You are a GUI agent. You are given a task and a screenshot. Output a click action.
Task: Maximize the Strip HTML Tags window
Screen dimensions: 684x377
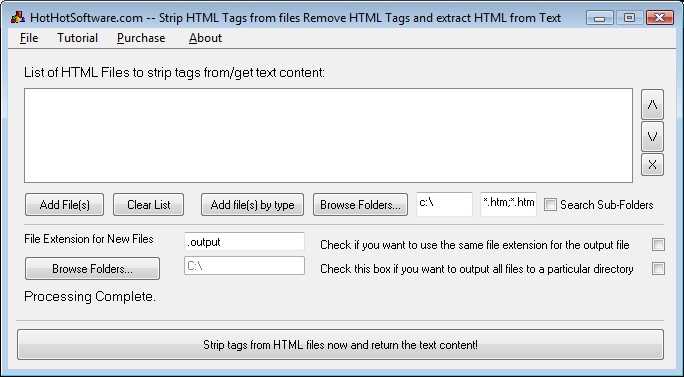click(x=629, y=18)
